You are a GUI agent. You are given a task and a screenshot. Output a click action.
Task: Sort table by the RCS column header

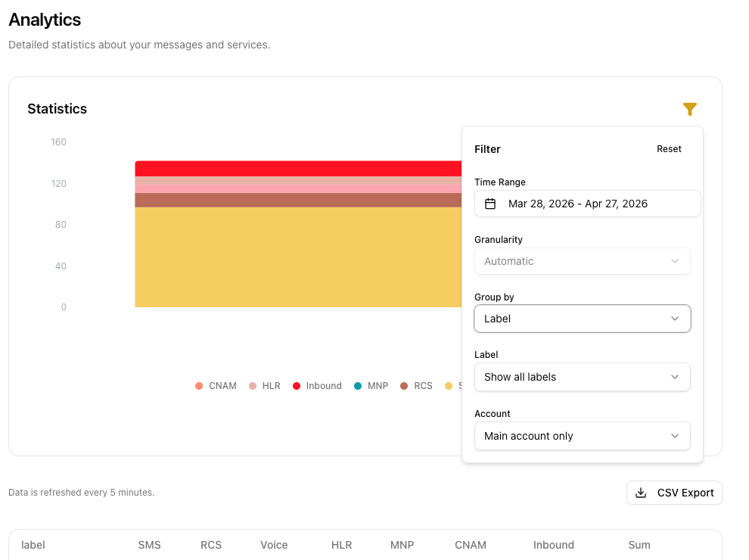click(211, 545)
